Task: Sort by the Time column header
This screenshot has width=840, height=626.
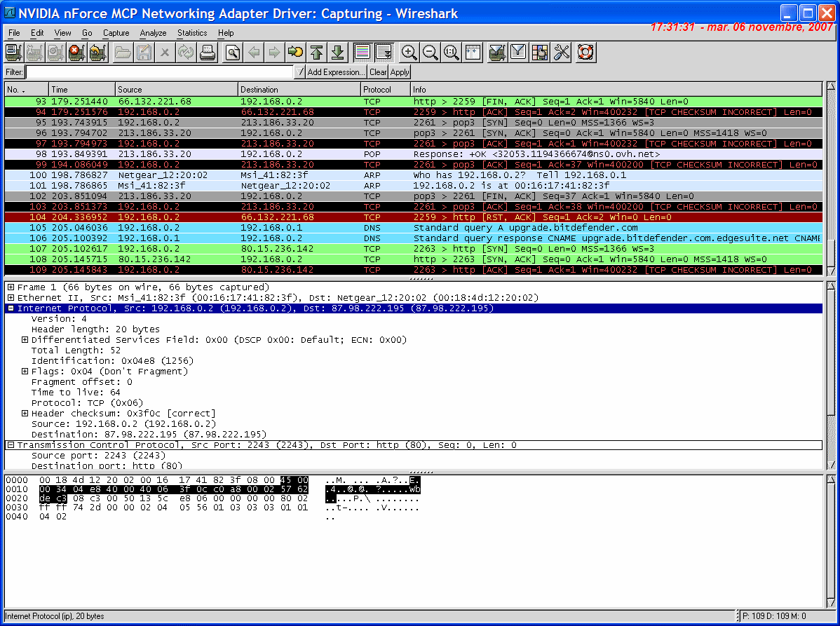Action: pos(82,90)
